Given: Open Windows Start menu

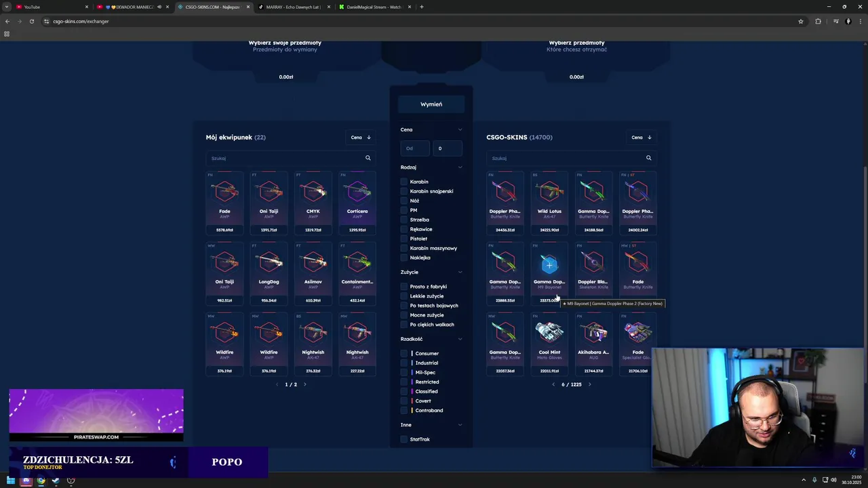Looking at the screenshot, I should point(11,481).
